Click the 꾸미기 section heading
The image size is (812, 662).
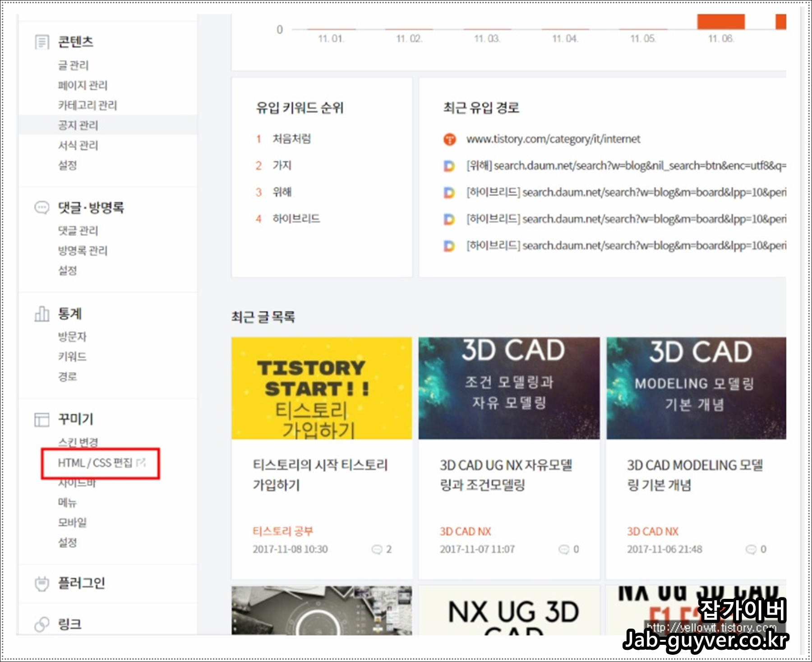click(76, 419)
